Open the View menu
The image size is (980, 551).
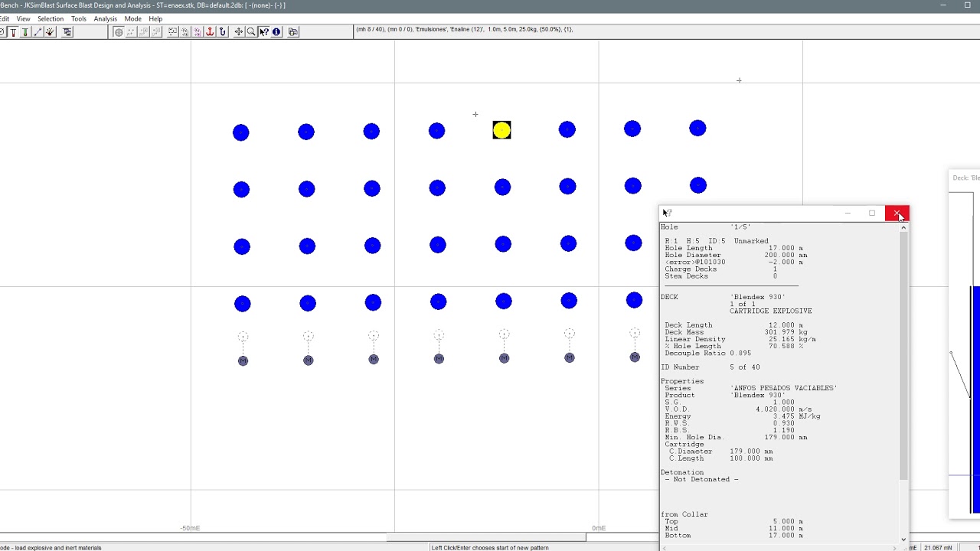(x=24, y=18)
